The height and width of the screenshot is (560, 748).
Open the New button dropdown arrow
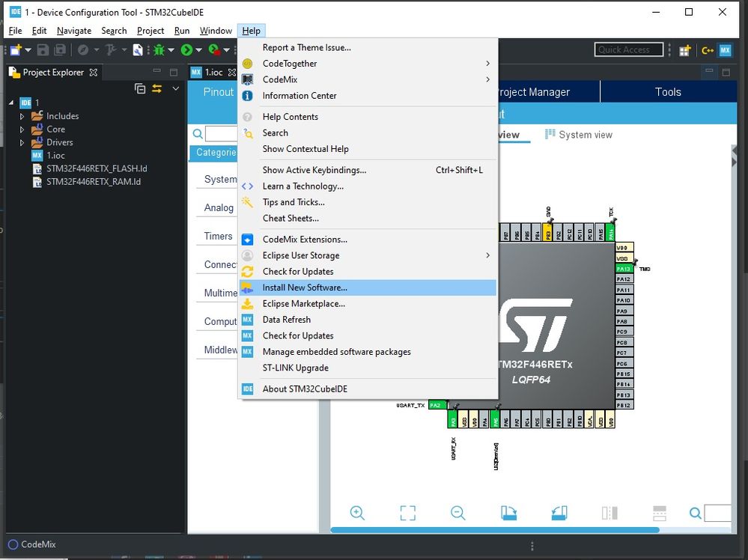(x=28, y=50)
